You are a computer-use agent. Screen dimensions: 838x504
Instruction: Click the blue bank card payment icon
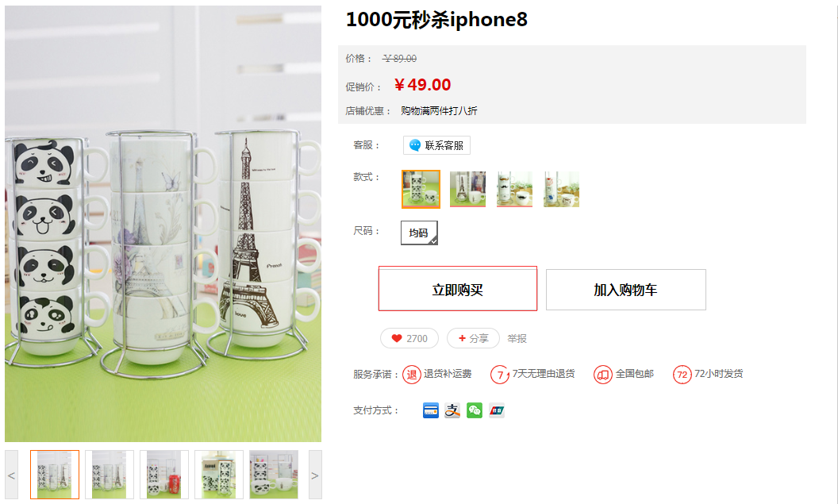coord(430,410)
